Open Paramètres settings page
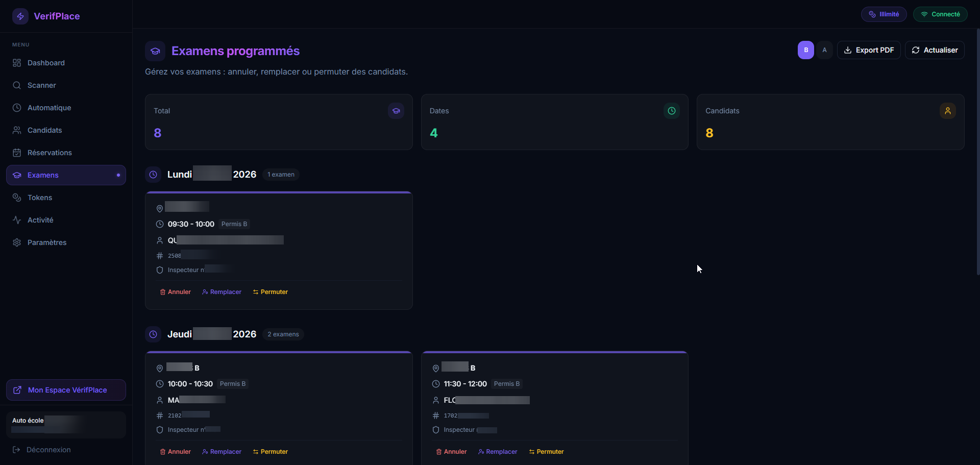The height and width of the screenshot is (465, 980). tap(47, 242)
